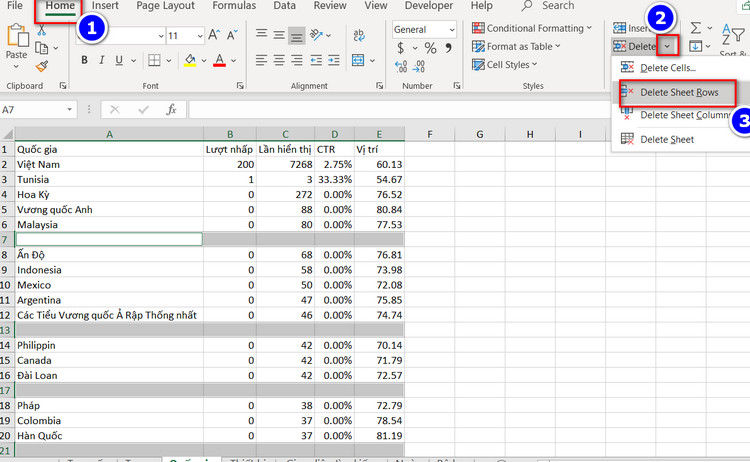The image size is (750, 462).
Task: Click the Cut scissors icon
Action: 42,31
